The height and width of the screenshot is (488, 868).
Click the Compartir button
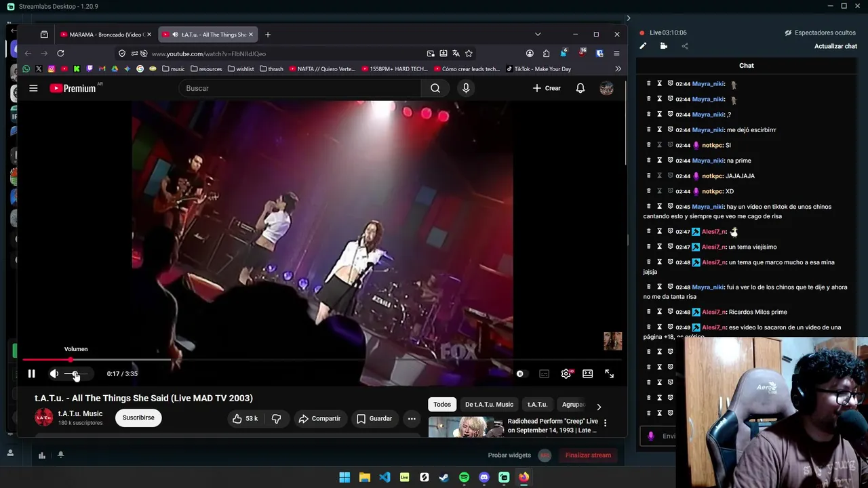(319, 419)
